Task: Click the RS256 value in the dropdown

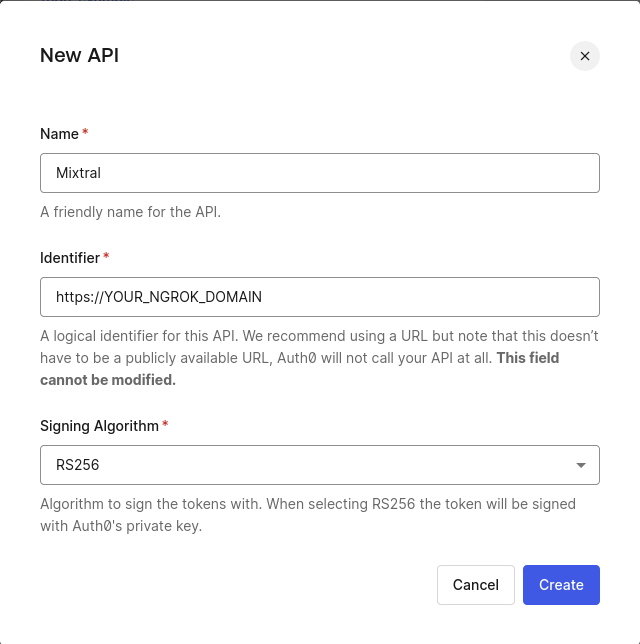Action: click(x=78, y=465)
